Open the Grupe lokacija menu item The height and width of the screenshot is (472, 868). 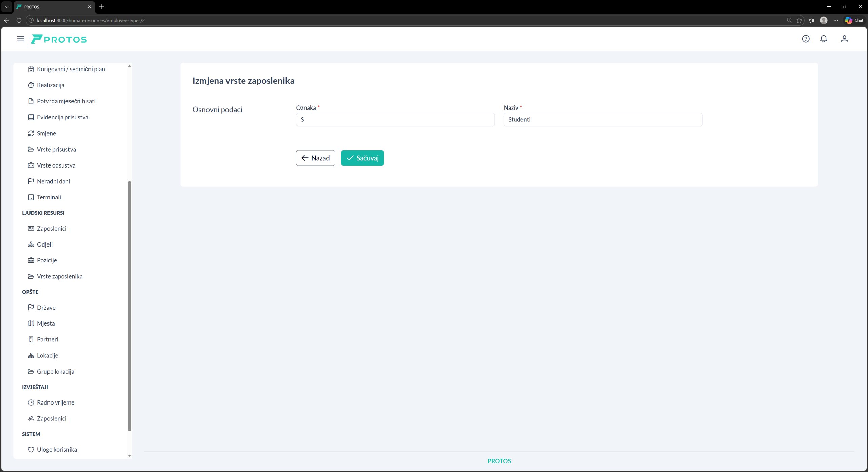[x=55, y=371]
